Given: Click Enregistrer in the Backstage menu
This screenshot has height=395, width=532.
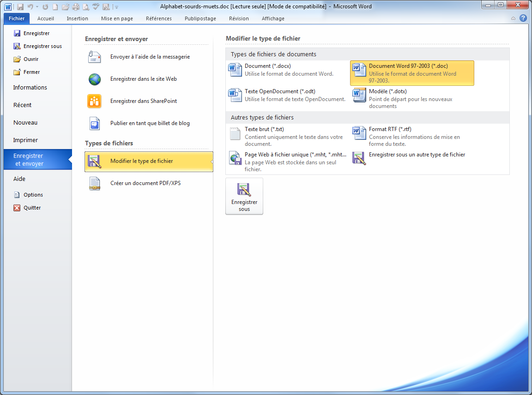Looking at the screenshot, I should tap(38, 33).
